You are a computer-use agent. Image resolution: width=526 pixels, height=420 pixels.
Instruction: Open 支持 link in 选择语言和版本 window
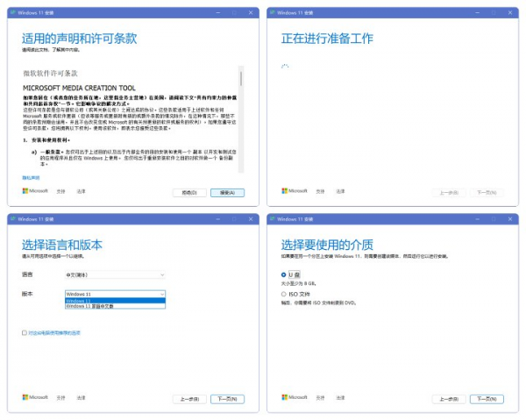[x=60, y=397]
